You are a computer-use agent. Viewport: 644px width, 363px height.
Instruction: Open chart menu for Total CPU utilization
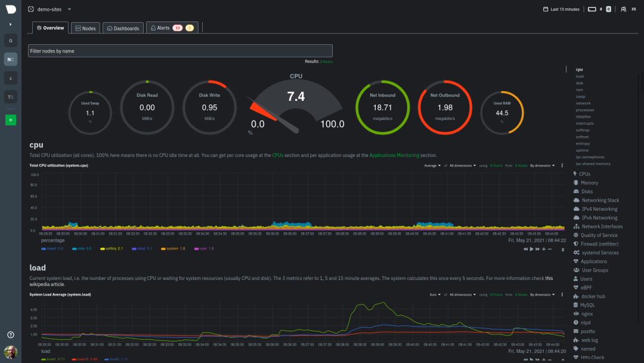coord(562,165)
